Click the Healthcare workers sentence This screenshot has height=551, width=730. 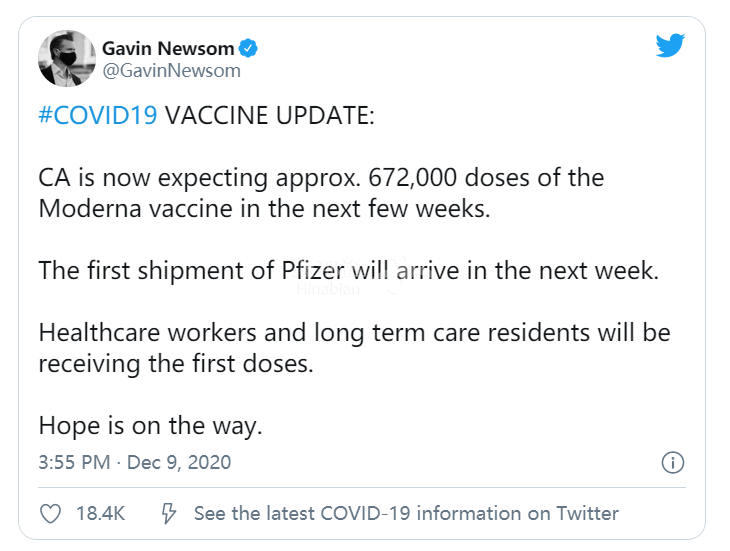pos(354,332)
